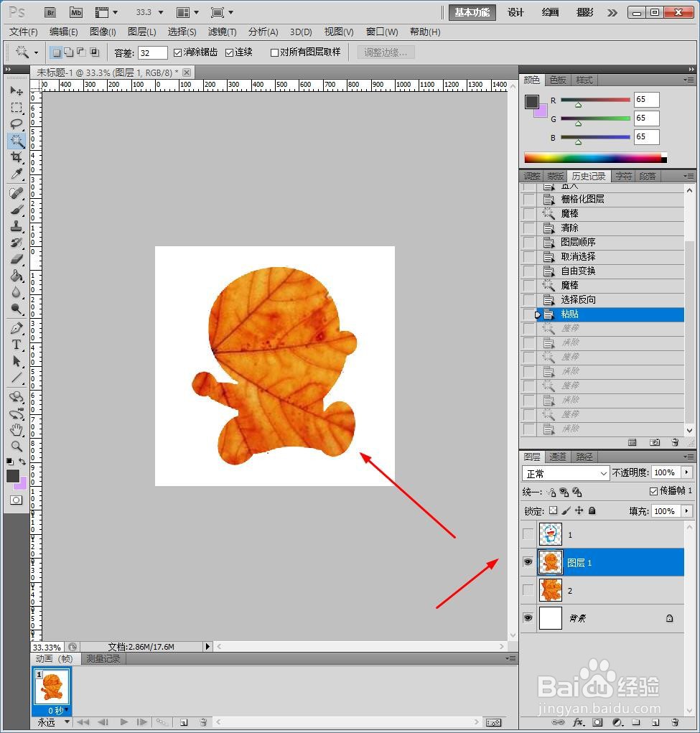
Task: Select the Lasso tool
Action: (x=17, y=124)
